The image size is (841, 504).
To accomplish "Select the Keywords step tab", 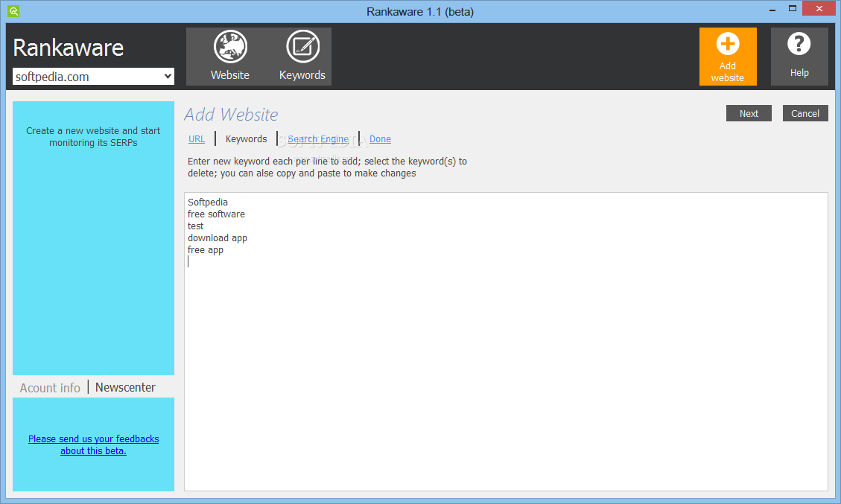I will [246, 139].
